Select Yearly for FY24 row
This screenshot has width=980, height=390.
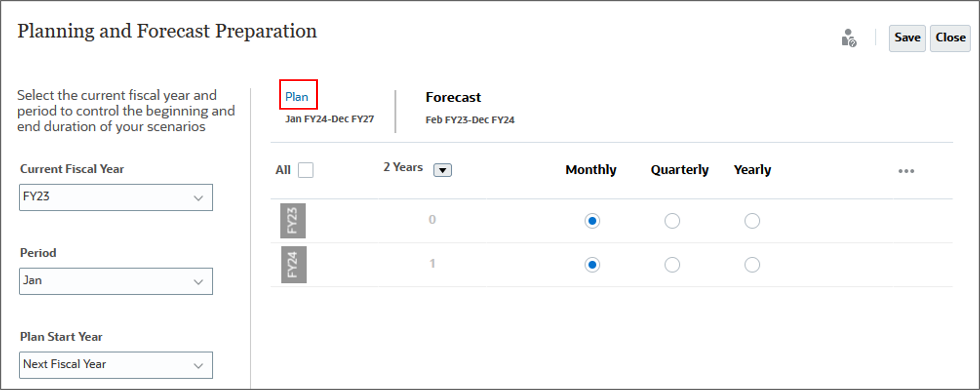(x=751, y=264)
